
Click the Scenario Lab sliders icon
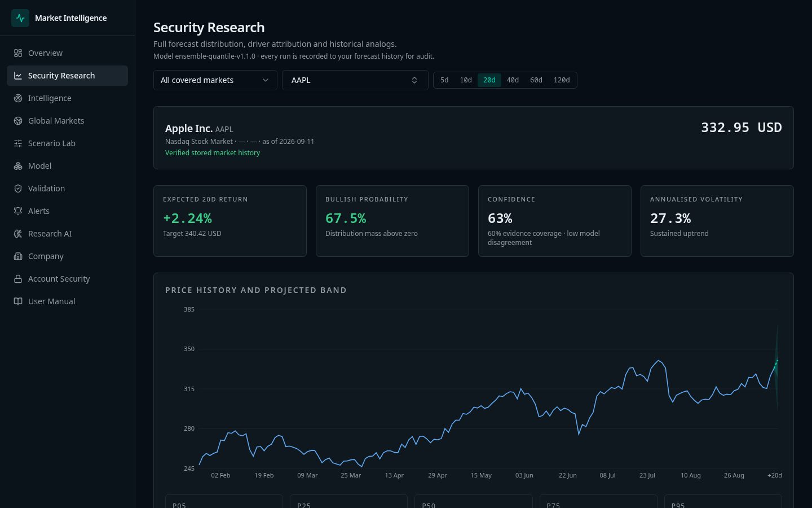[x=18, y=143]
